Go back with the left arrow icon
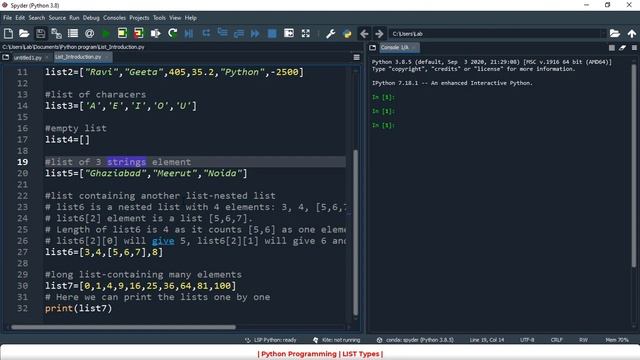Image resolution: width=640 pixels, height=360 pixels. (x=364, y=33)
